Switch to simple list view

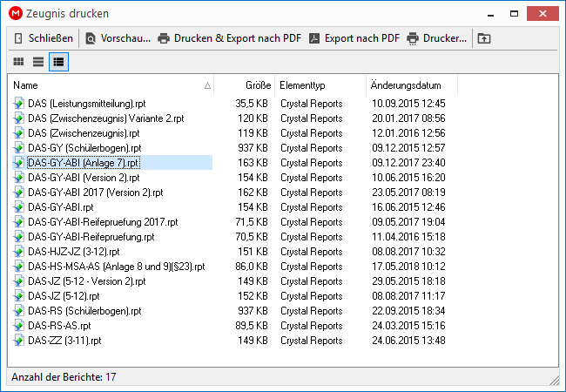coord(38,62)
